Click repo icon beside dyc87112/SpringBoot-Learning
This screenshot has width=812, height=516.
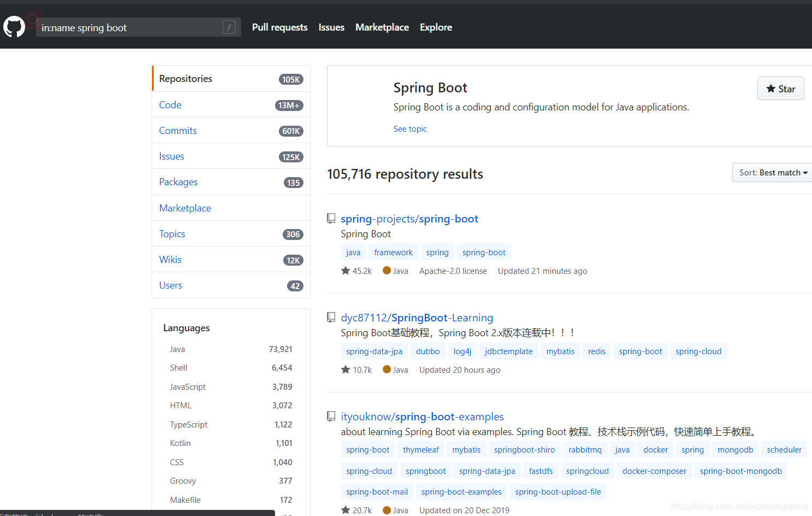click(331, 318)
